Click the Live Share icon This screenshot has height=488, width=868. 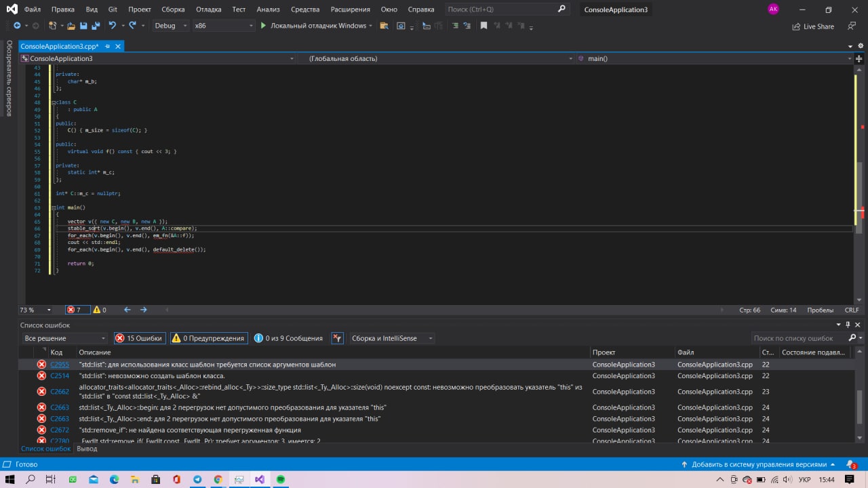pos(796,26)
